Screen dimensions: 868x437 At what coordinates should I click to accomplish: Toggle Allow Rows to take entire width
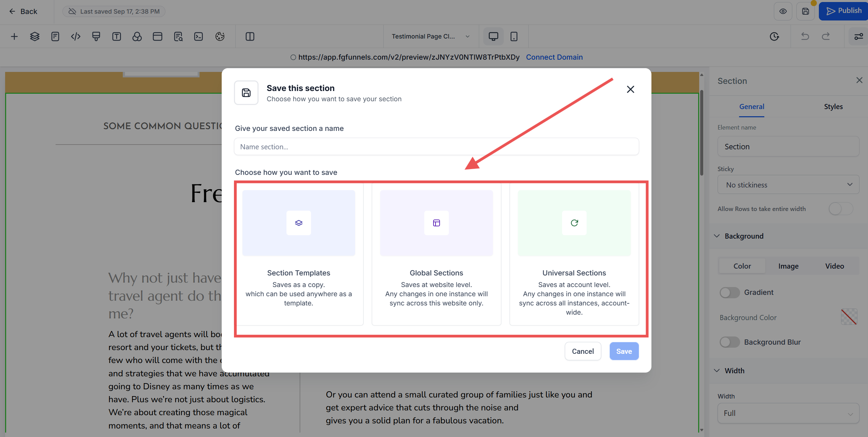(x=841, y=209)
